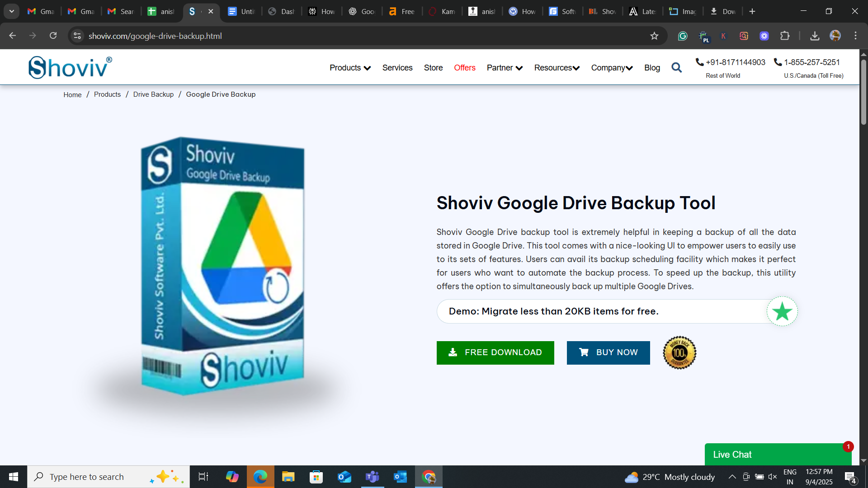Switch to the 'Kam' browser tab
Viewport: 868px width, 488px height.
point(442,11)
